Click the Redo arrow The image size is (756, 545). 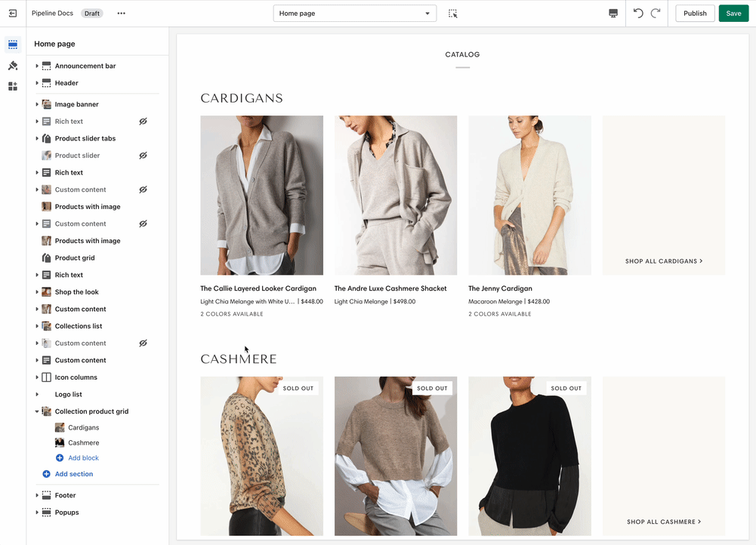coord(656,14)
